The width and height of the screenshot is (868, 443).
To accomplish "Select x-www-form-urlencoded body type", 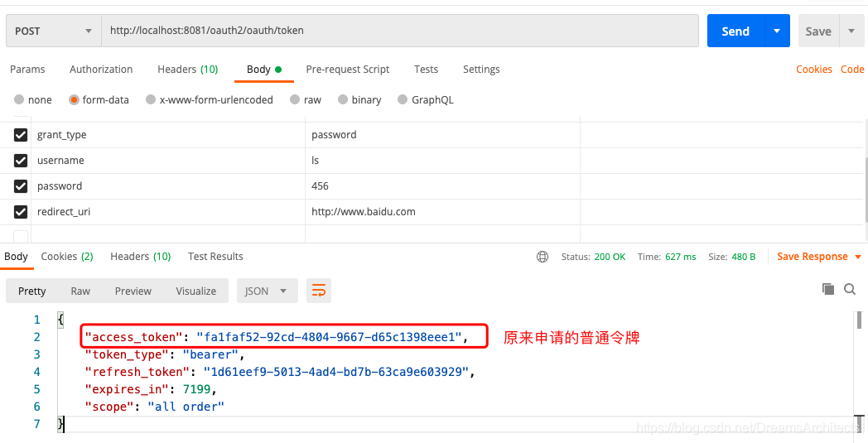I will pyautogui.click(x=210, y=99).
